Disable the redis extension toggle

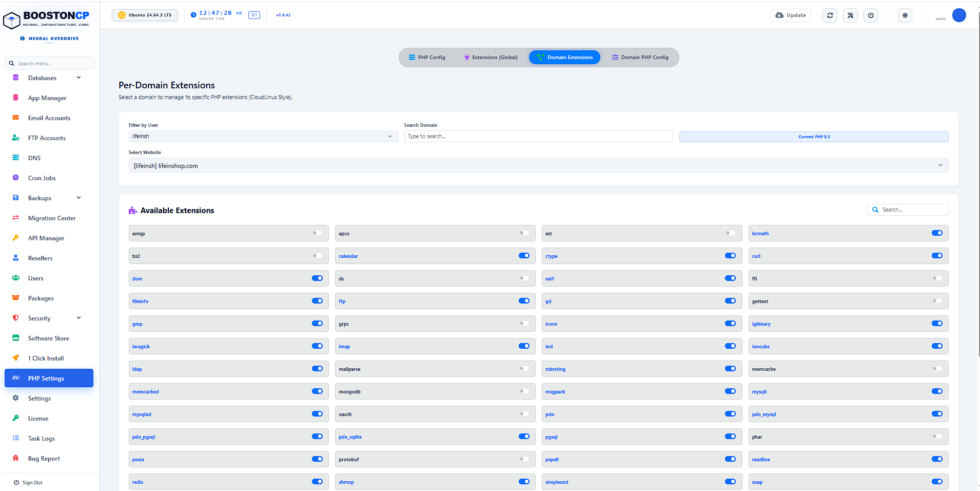[318, 482]
